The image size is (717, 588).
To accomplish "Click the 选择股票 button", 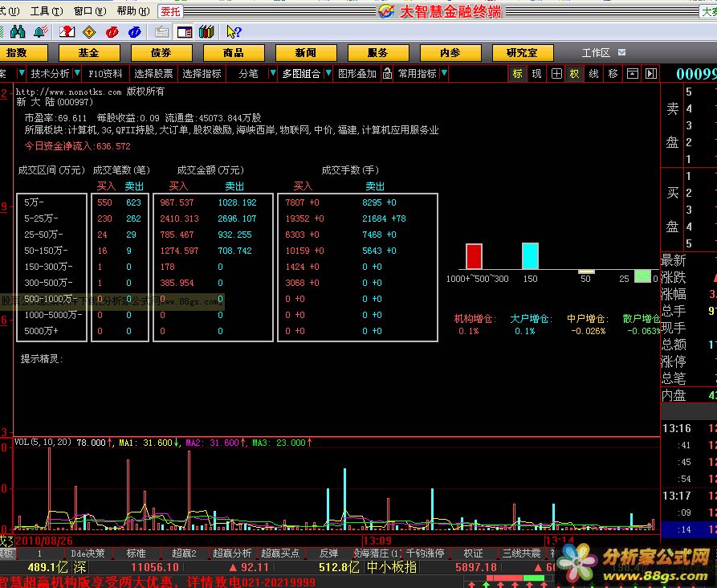I will 153,74.
